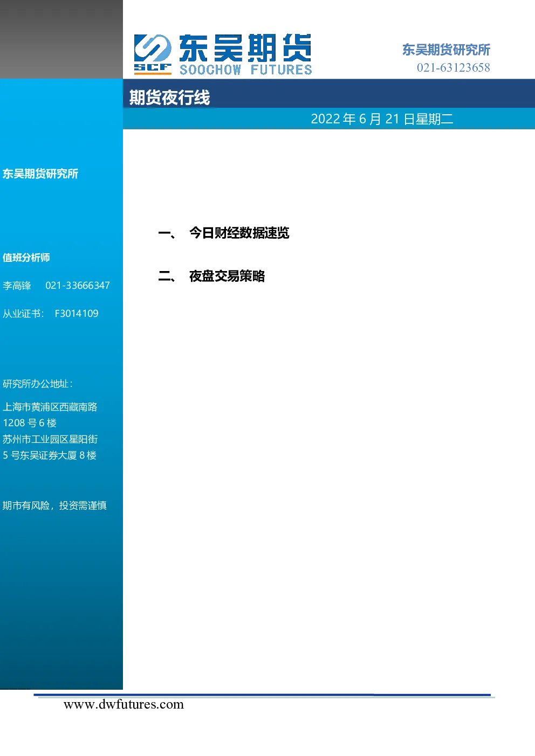
Task: Click the Soochow Futures SCF logo icon
Action: point(153,54)
